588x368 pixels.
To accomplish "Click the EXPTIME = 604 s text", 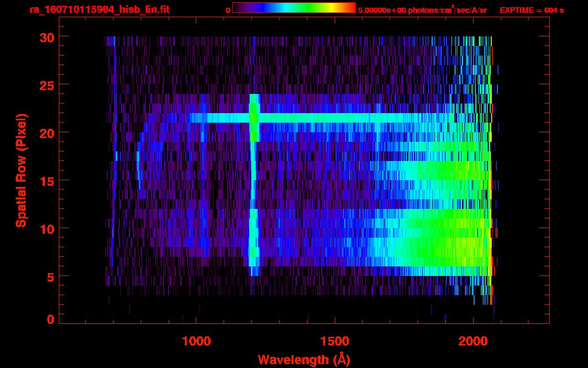I will [x=531, y=10].
